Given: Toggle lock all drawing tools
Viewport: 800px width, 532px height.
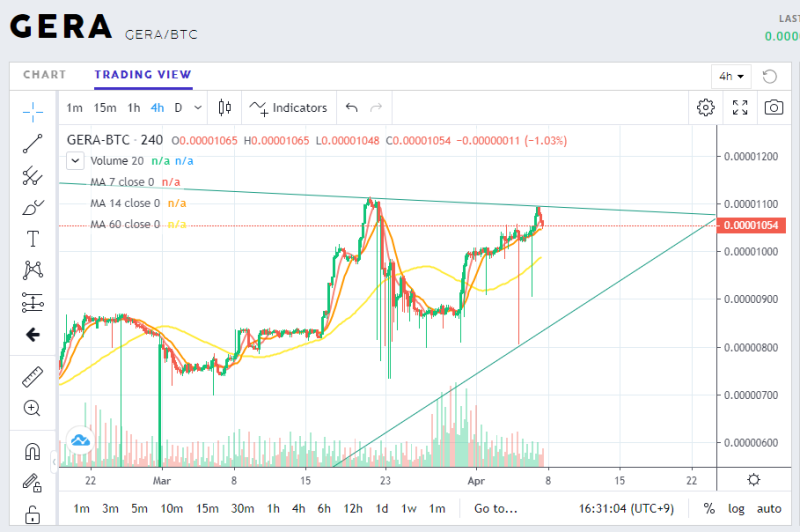Looking at the screenshot, I should pyautogui.click(x=32, y=514).
